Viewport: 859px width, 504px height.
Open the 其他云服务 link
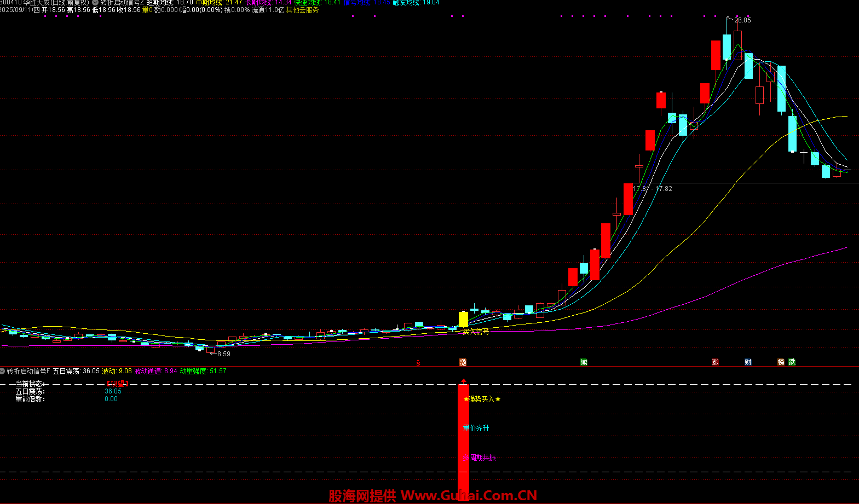302,10
